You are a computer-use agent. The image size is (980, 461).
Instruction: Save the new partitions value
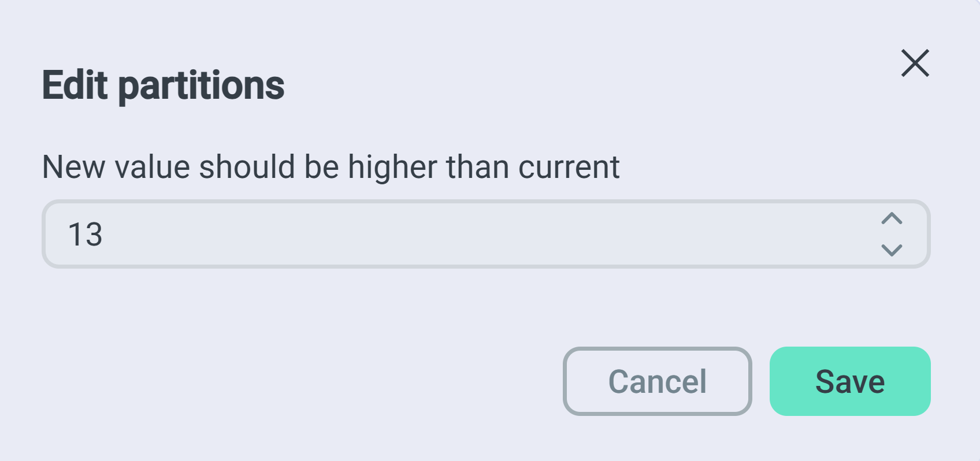click(x=849, y=381)
